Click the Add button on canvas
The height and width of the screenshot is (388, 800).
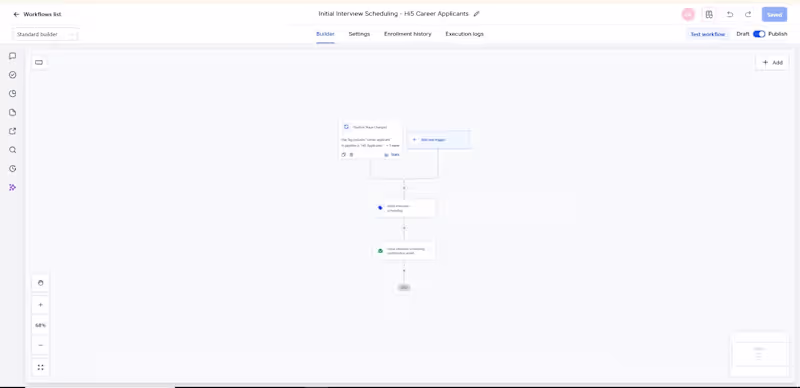coord(772,63)
